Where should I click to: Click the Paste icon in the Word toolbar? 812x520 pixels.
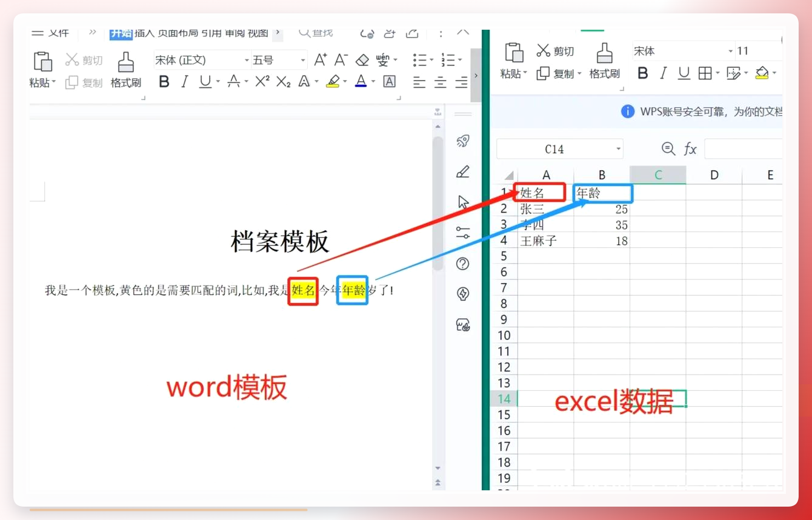click(42, 62)
